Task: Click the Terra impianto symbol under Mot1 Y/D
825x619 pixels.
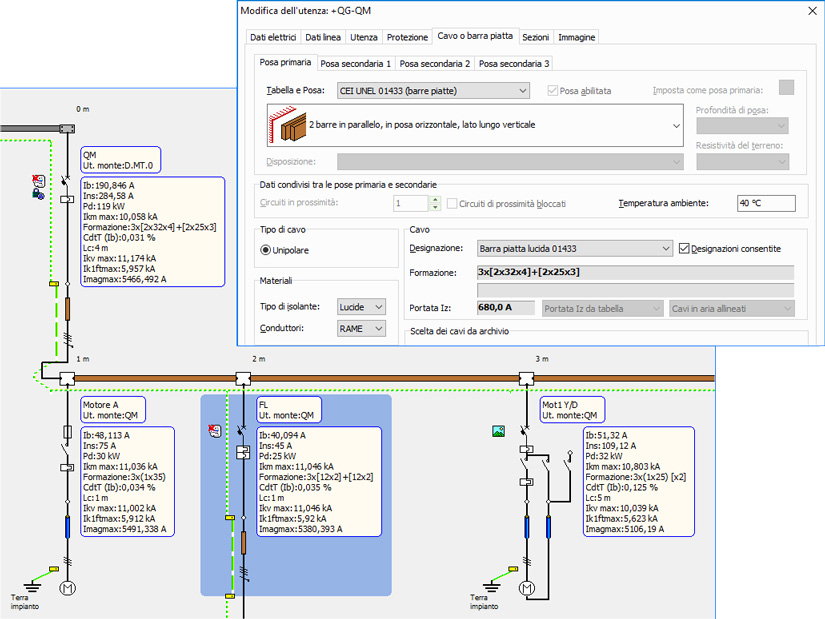Action: [x=492, y=585]
